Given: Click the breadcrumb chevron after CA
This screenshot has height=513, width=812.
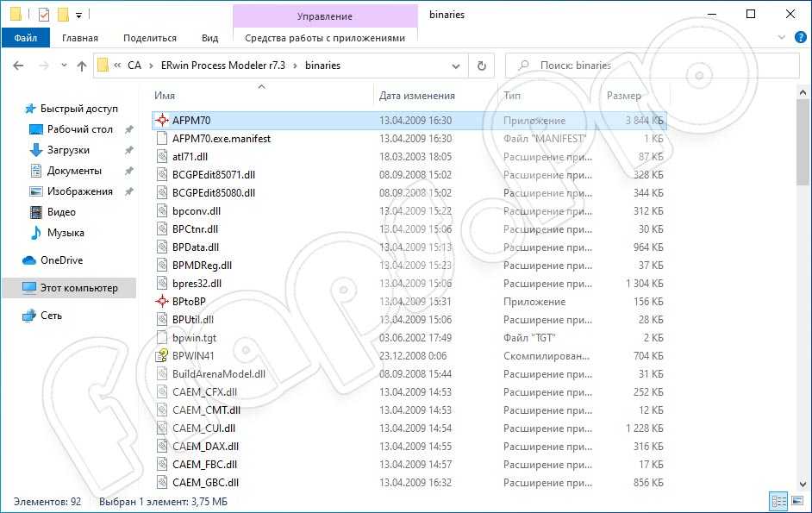Looking at the screenshot, I should click(x=151, y=66).
